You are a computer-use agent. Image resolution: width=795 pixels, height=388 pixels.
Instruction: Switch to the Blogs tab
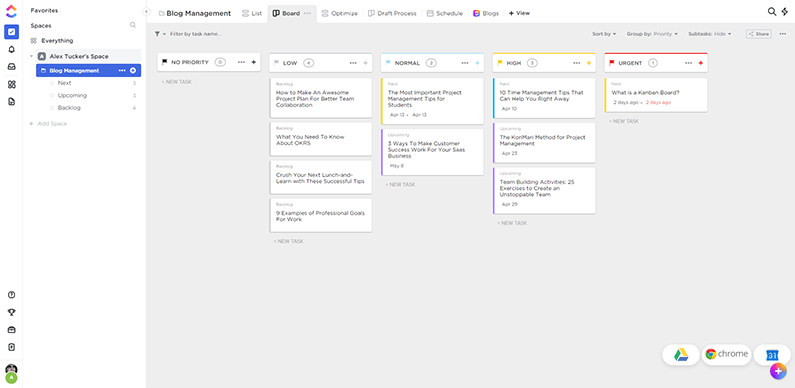(x=486, y=14)
